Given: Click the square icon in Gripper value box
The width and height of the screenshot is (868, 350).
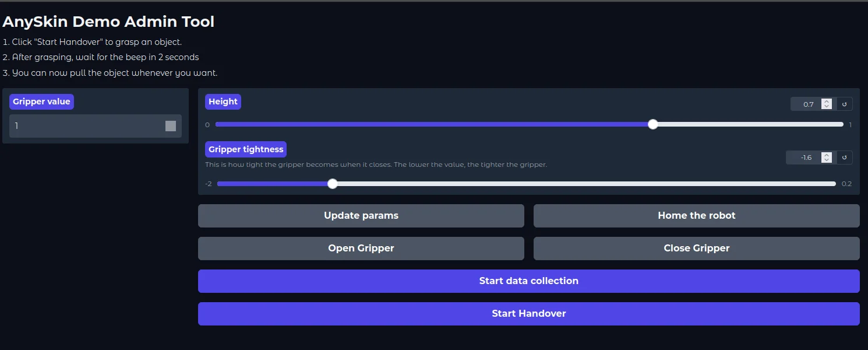Looking at the screenshot, I should [x=171, y=126].
